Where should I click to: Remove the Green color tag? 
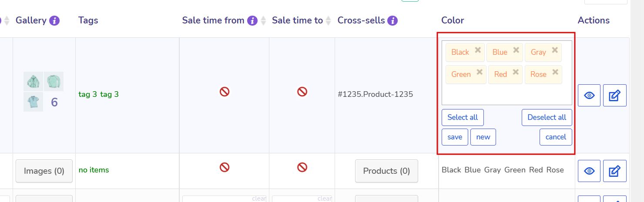pyautogui.click(x=480, y=72)
